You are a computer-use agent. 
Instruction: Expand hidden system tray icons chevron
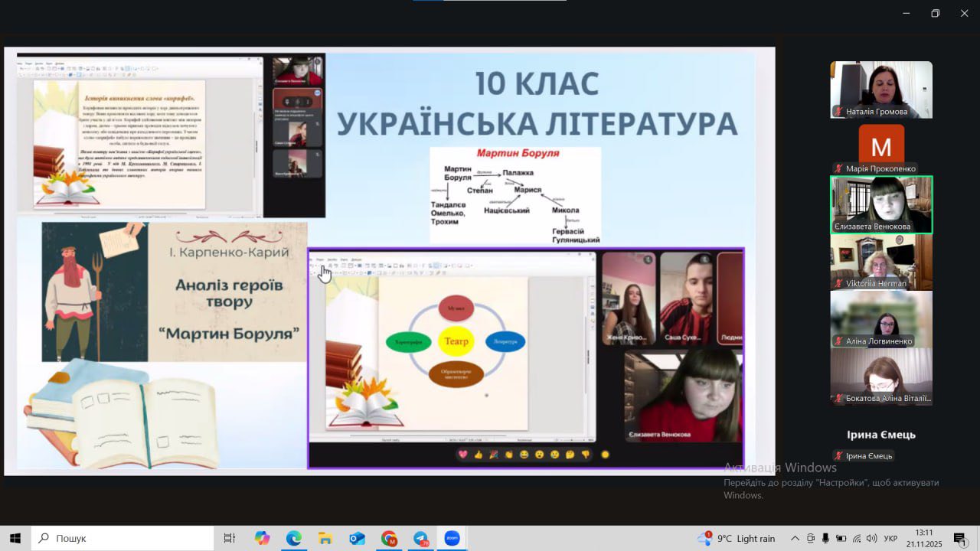click(795, 539)
